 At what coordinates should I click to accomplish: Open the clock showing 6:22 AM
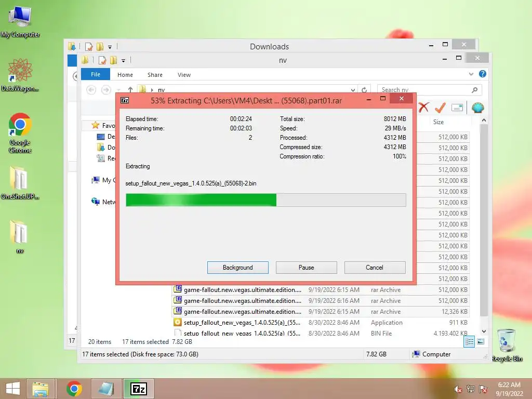coord(509,389)
